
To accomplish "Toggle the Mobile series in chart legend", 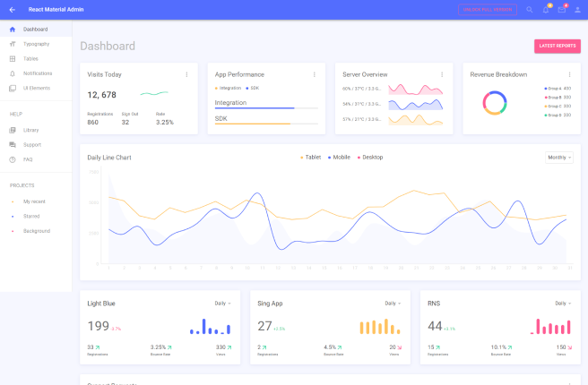I will 339,158.
